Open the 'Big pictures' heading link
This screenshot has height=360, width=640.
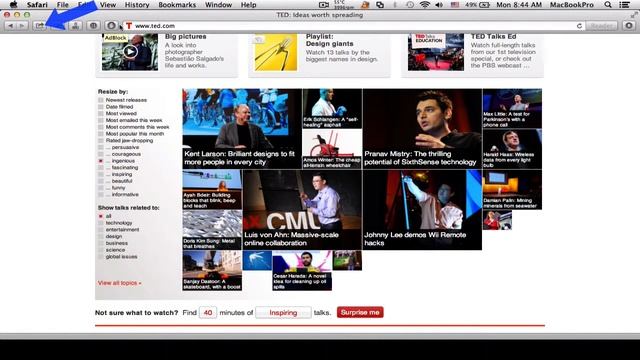click(x=185, y=36)
